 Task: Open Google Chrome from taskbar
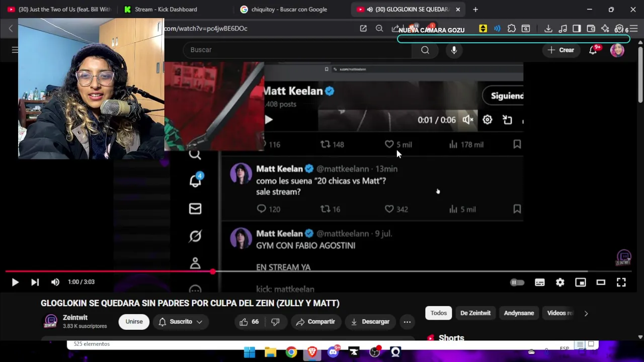pyautogui.click(x=291, y=352)
